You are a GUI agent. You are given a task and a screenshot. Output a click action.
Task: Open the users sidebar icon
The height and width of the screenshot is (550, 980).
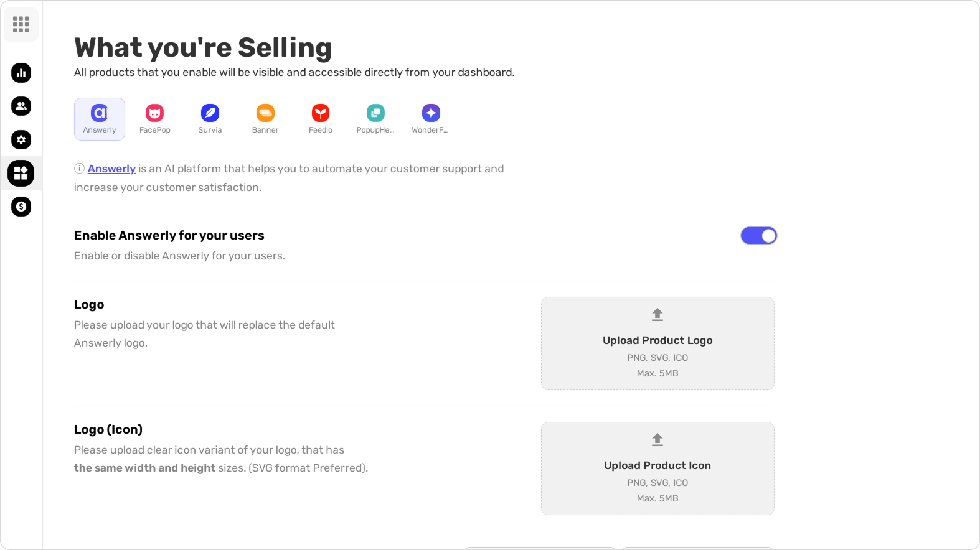click(x=21, y=106)
